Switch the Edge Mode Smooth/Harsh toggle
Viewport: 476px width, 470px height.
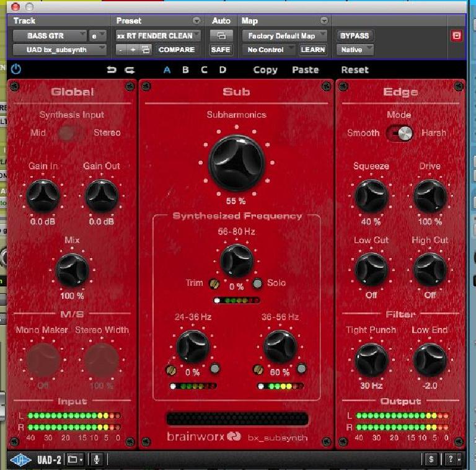400,133
